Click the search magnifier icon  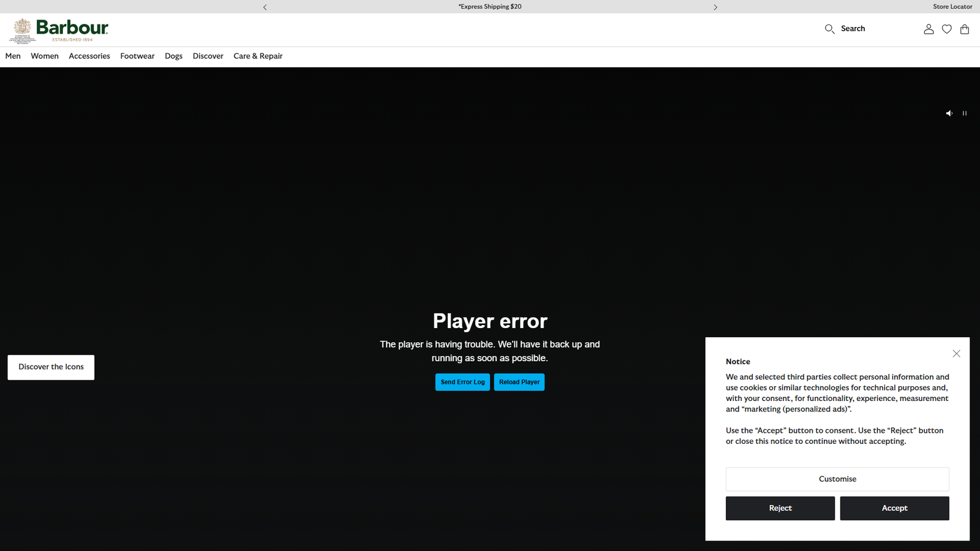(x=829, y=29)
